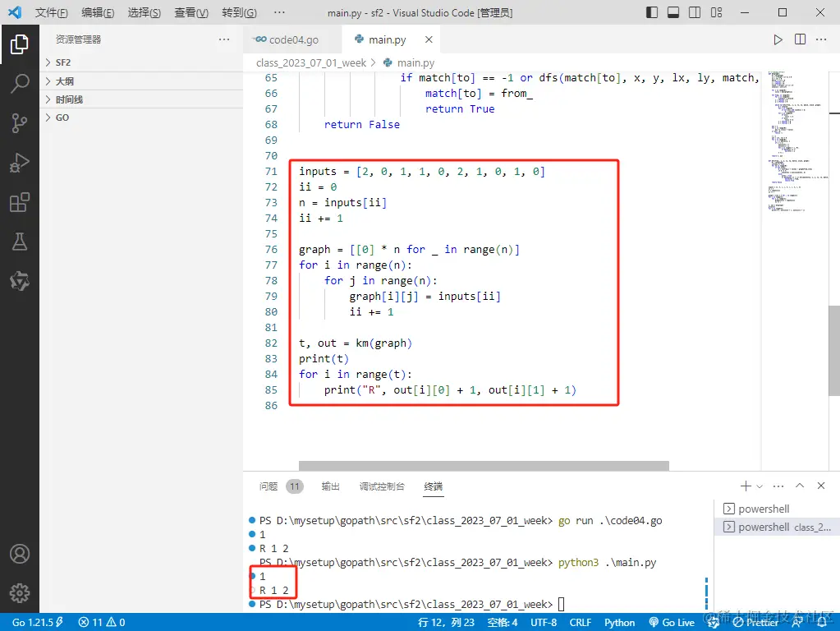This screenshot has width=840, height=631.
Task: Click the terminal prompt input cursor
Action: 562,604
